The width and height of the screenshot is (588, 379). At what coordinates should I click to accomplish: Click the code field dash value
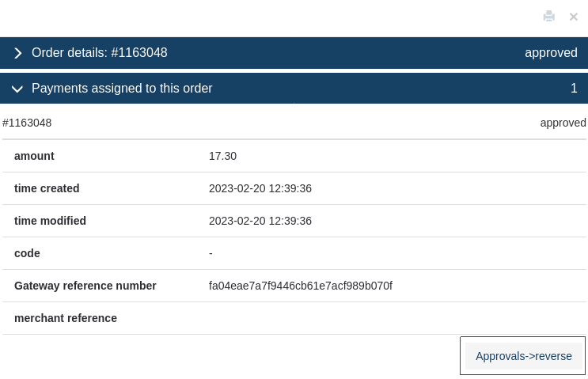211,253
